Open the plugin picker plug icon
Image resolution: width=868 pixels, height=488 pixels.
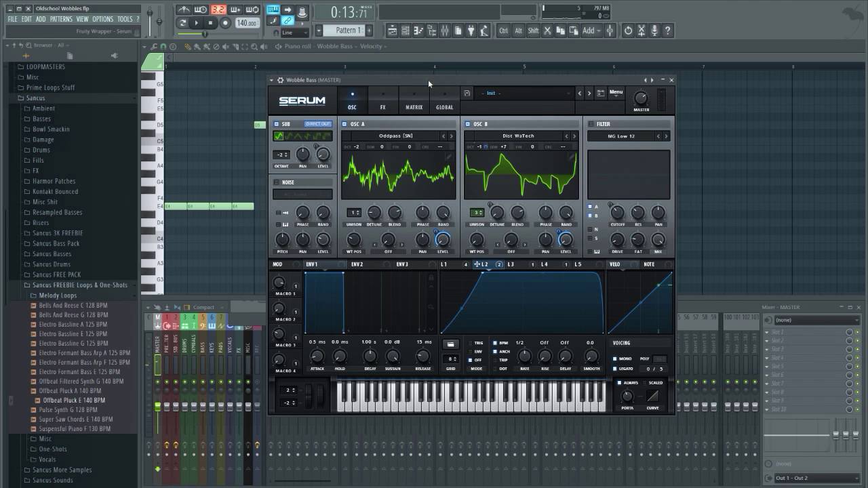(471, 30)
